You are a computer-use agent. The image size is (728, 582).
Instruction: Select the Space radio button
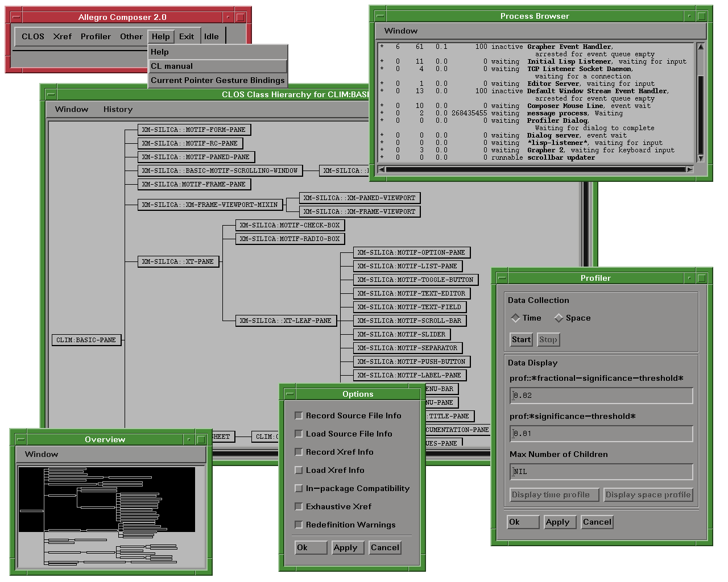point(572,318)
